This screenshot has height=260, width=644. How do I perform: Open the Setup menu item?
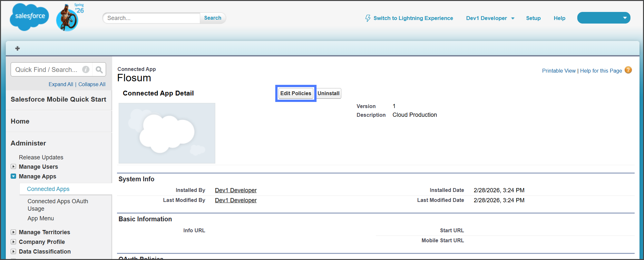(533, 18)
